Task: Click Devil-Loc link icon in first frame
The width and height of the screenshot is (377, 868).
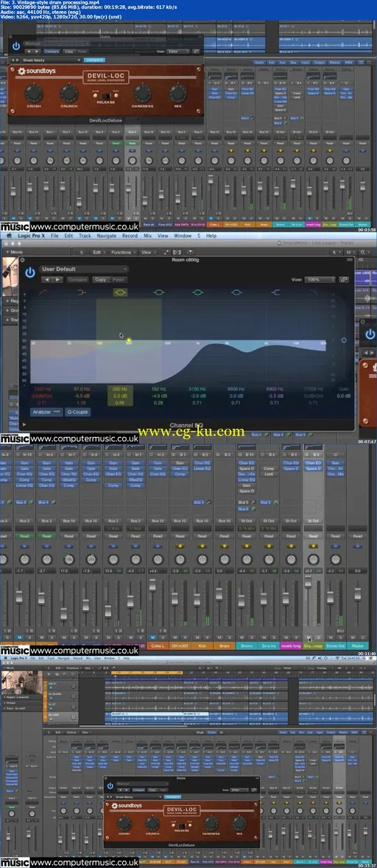Action: (x=196, y=51)
